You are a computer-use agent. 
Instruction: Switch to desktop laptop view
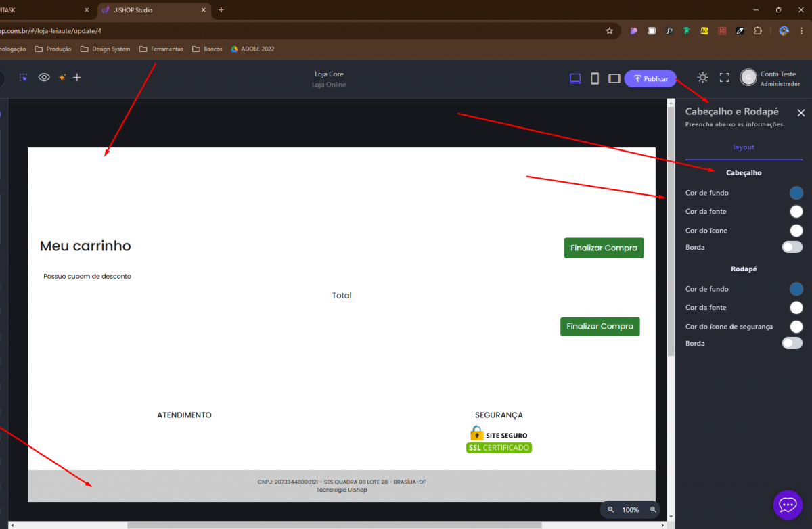575,78
